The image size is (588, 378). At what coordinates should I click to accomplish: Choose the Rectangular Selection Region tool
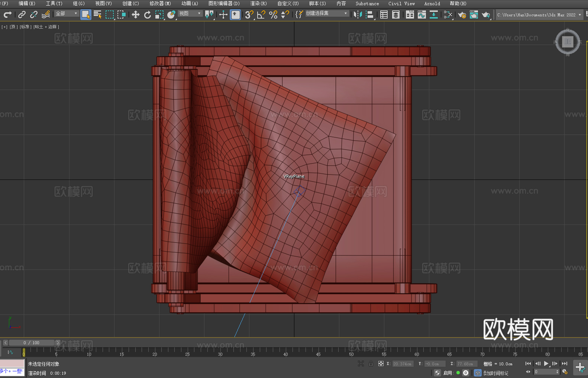point(110,14)
